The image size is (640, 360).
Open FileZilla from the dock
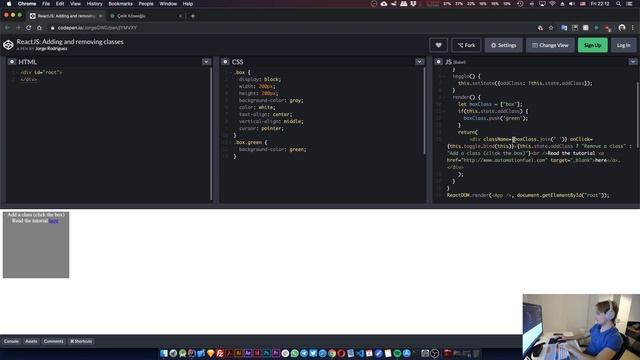pyautogui.click(x=220, y=353)
